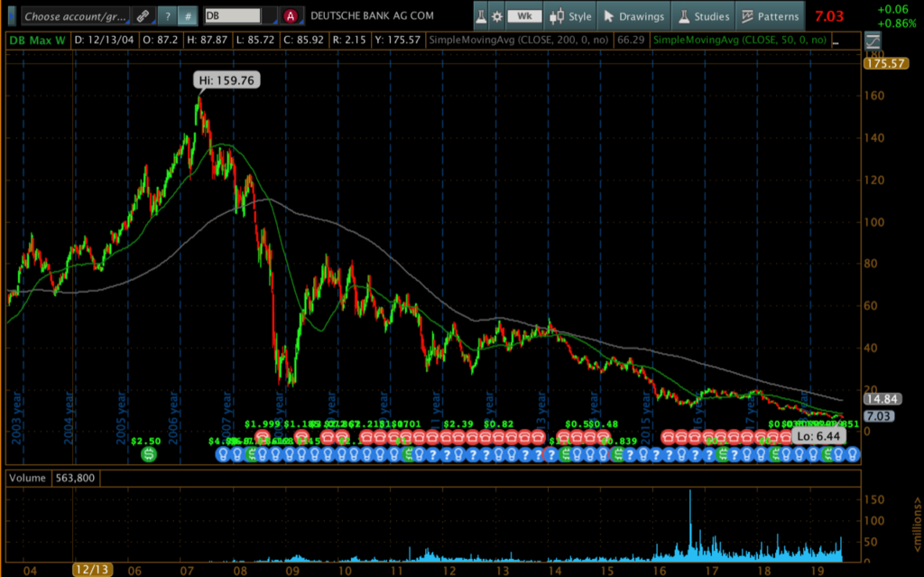Click the +0.06 net change value
The width and height of the screenshot is (924, 577).
pyautogui.click(x=892, y=9)
